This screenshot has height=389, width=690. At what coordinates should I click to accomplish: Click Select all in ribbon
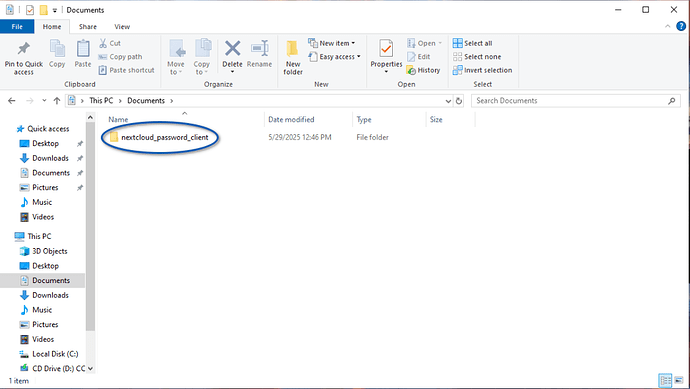473,43
